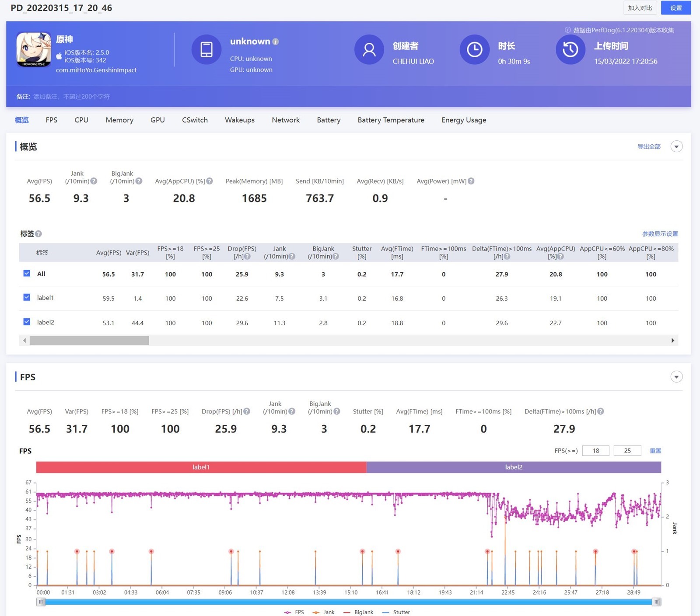This screenshot has height=616, width=700.
Task: Click the 加入对比 button
Action: pyautogui.click(x=640, y=8)
